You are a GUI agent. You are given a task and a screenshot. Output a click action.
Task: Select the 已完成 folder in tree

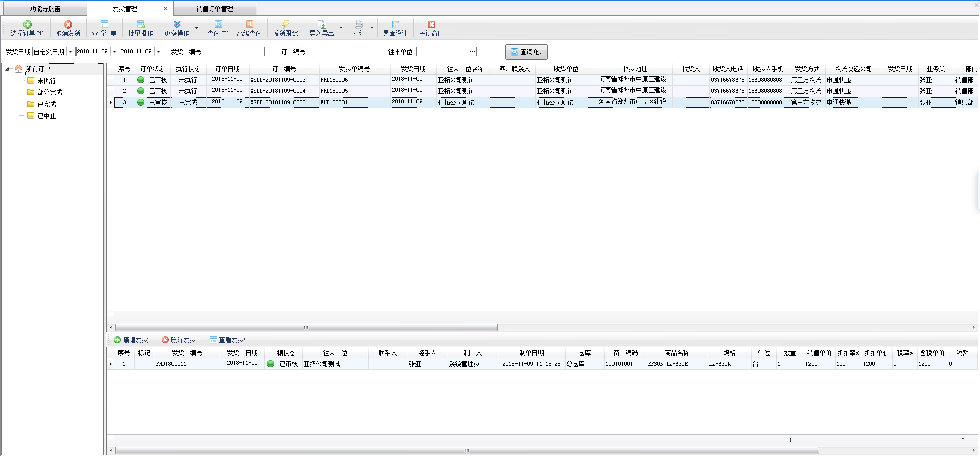tap(46, 104)
